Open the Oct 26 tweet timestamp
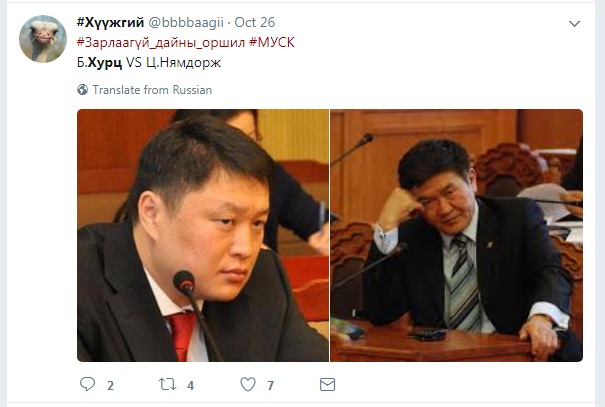Screen dimensions: 605x407 (255, 22)
